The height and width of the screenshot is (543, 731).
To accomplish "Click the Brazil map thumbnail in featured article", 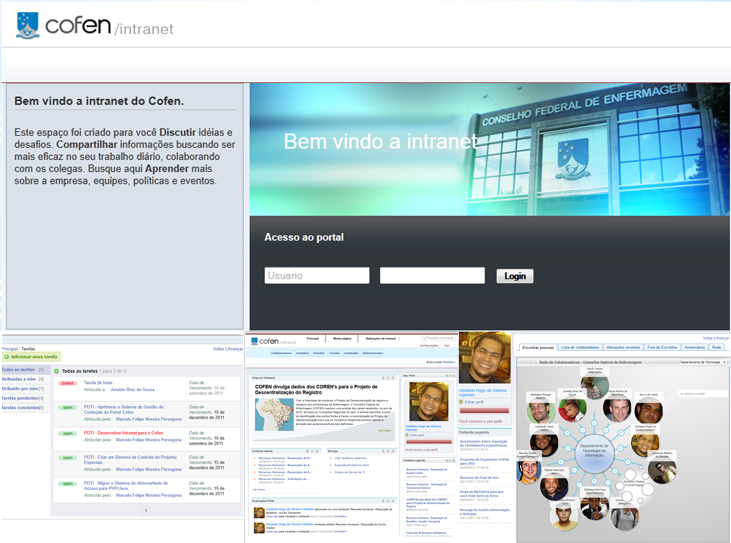I will (x=274, y=414).
